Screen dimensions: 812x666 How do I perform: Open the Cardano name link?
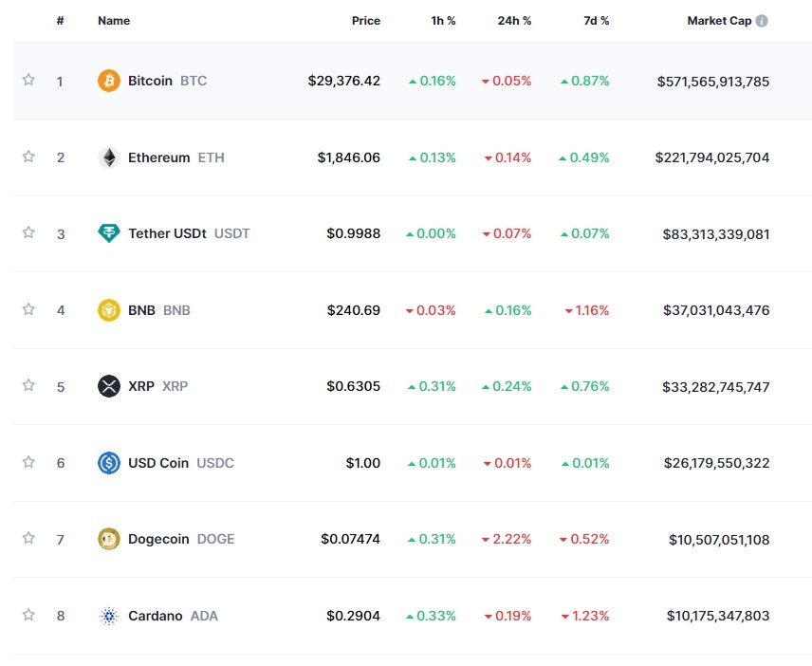[x=156, y=616]
